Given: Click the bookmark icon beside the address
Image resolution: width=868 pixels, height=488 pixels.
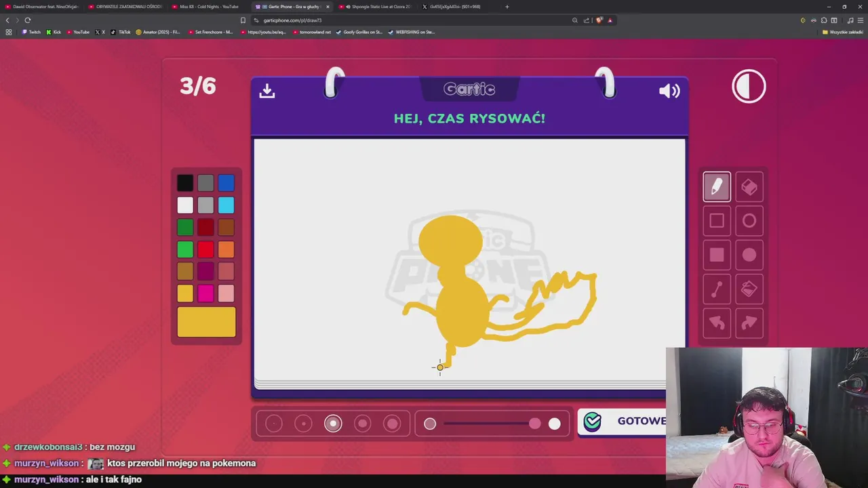Looking at the screenshot, I should click(243, 20).
